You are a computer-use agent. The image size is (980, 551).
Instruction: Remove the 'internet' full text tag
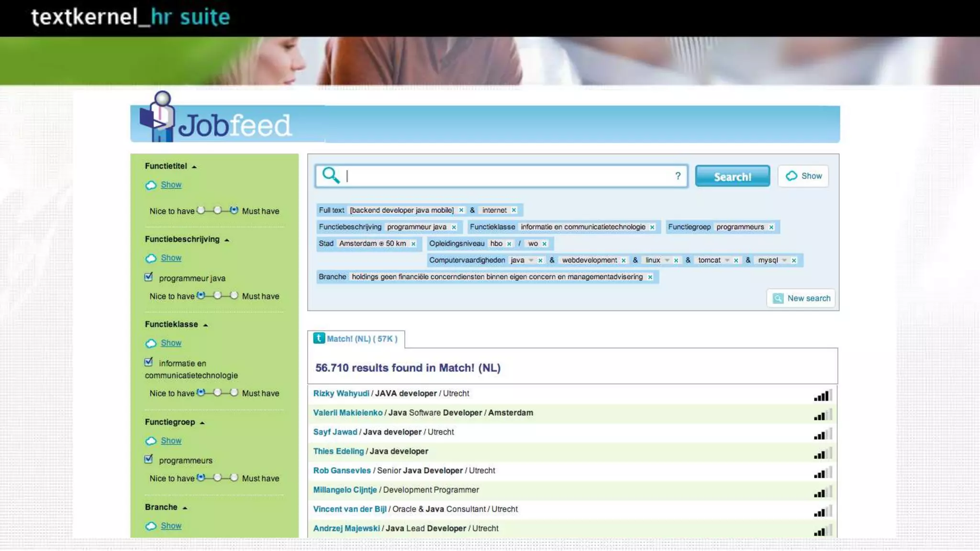click(514, 210)
